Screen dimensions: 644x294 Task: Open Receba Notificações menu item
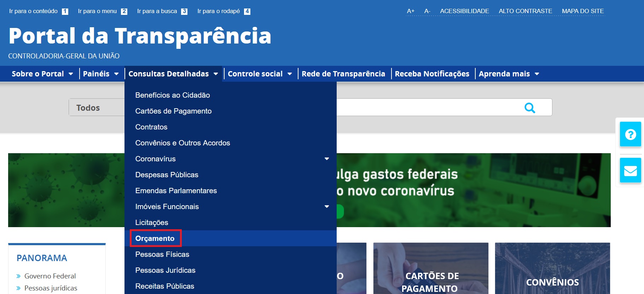[432, 74]
